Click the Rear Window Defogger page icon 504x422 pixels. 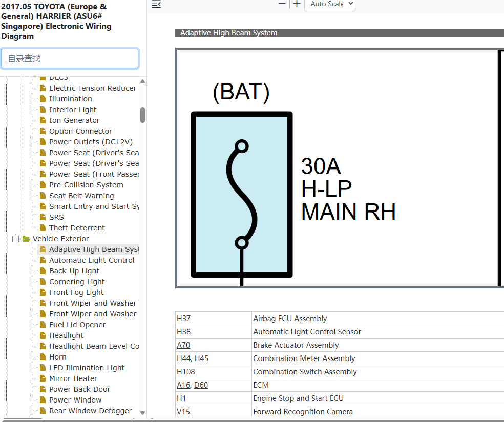[43, 411]
